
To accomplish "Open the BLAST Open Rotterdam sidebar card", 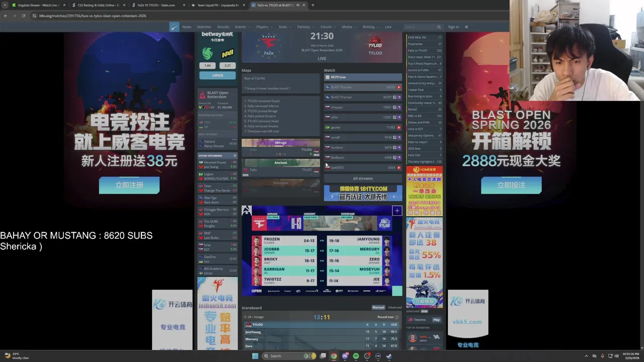I will click(217, 100).
